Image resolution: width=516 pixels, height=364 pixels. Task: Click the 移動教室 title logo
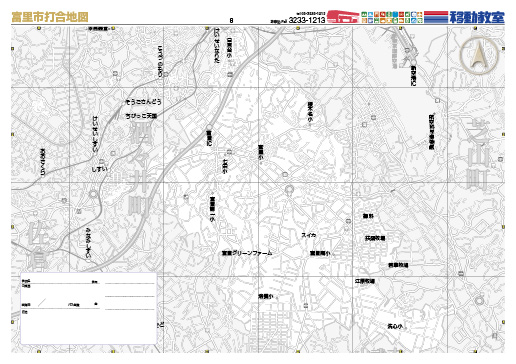pos(477,17)
